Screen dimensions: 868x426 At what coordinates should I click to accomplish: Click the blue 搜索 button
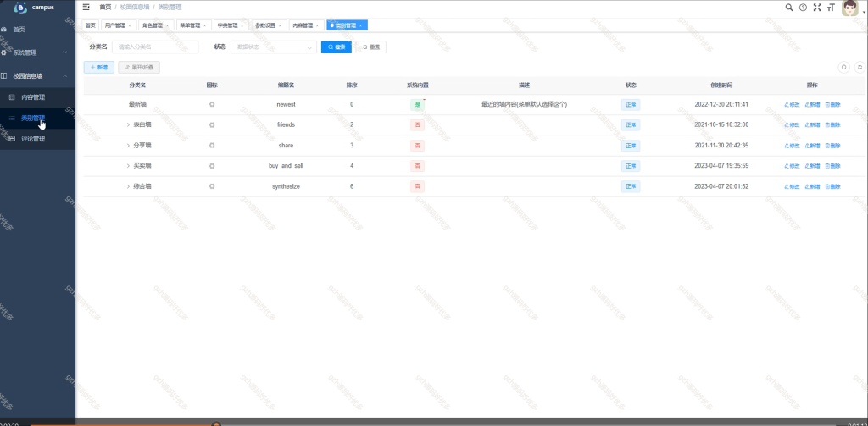click(336, 47)
